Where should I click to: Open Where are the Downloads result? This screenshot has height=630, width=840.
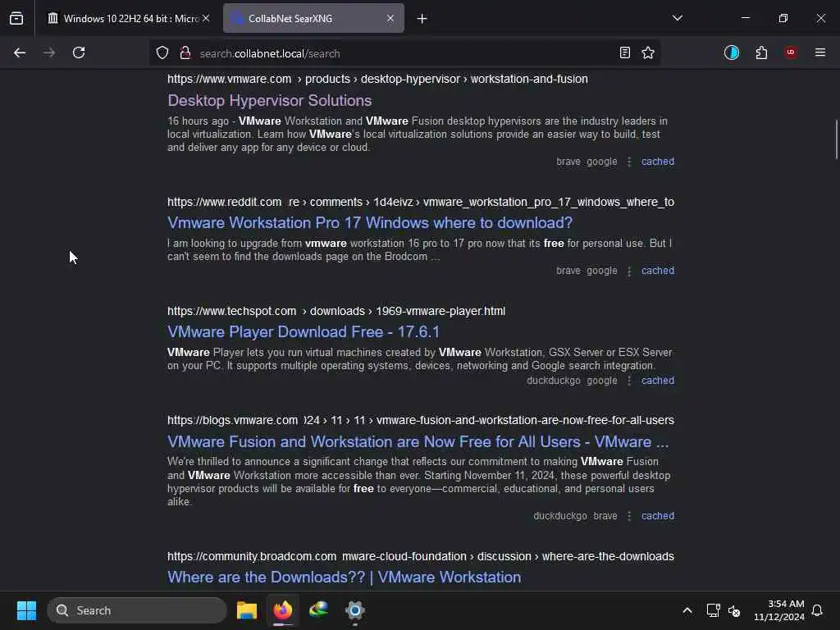pos(344,577)
